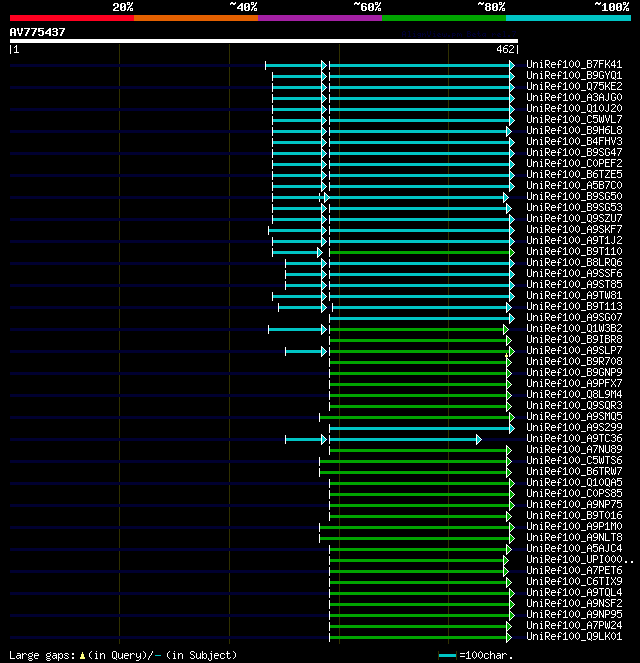
Task: Click the UniRef100_A3AJG0 hit label
Action: [574, 97]
